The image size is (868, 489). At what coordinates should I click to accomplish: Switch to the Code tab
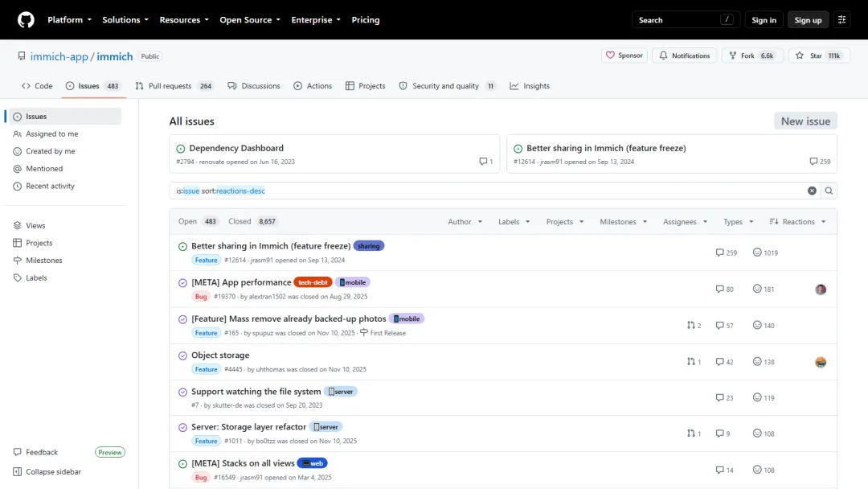coord(37,86)
